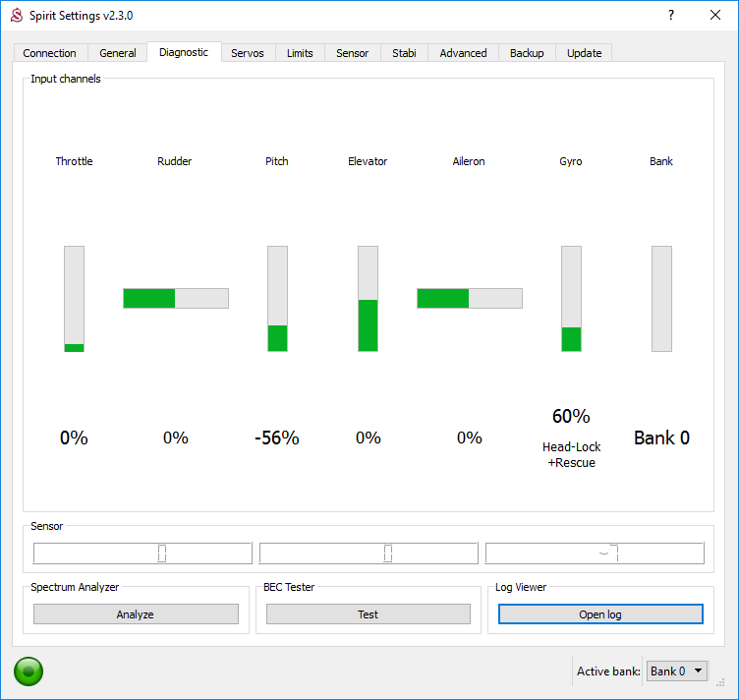The width and height of the screenshot is (739, 700).
Task: Open the Sensor tab
Action: click(352, 53)
